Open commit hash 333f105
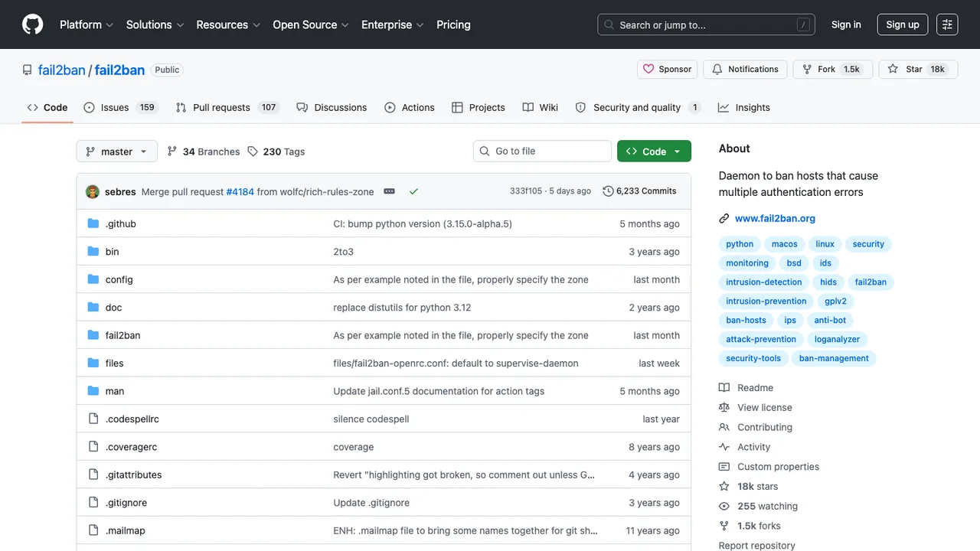 point(526,191)
